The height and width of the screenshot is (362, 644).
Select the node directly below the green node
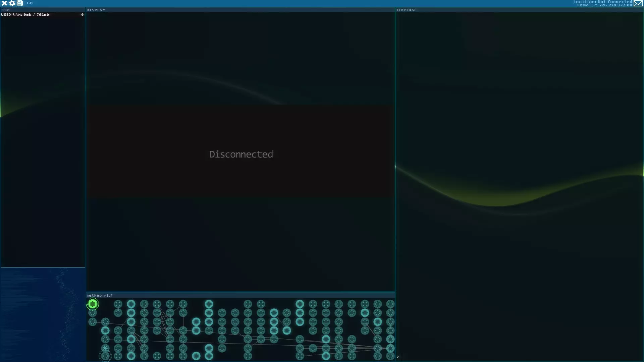[93, 313]
